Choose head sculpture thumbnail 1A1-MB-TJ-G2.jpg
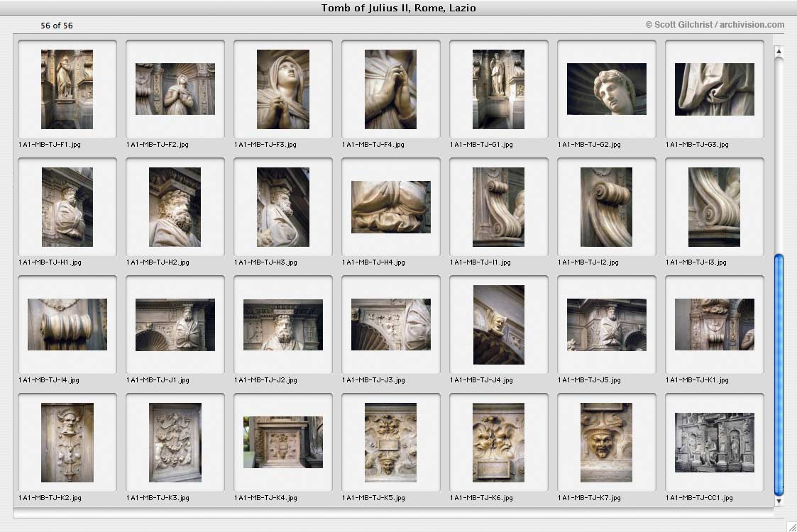The width and height of the screenshot is (797, 532). coord(606,89)
